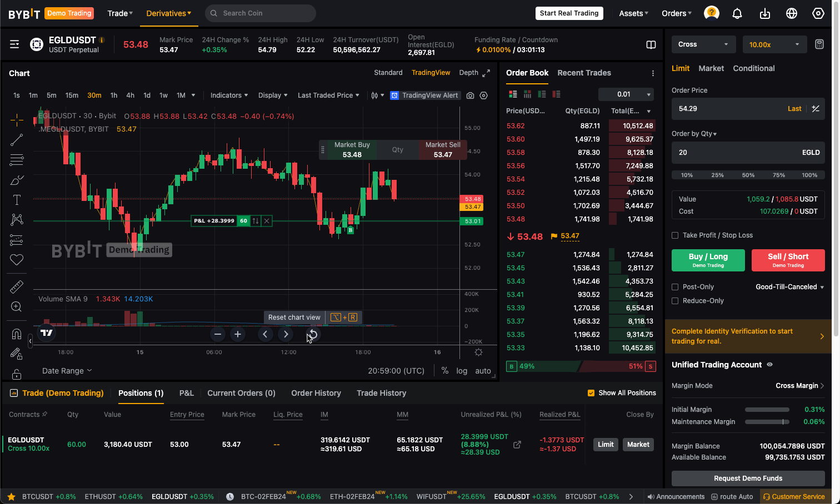Reset chart view with the circular arrow
The height and width of the screenshot is (504, 840).
click(x=313, y=334)
